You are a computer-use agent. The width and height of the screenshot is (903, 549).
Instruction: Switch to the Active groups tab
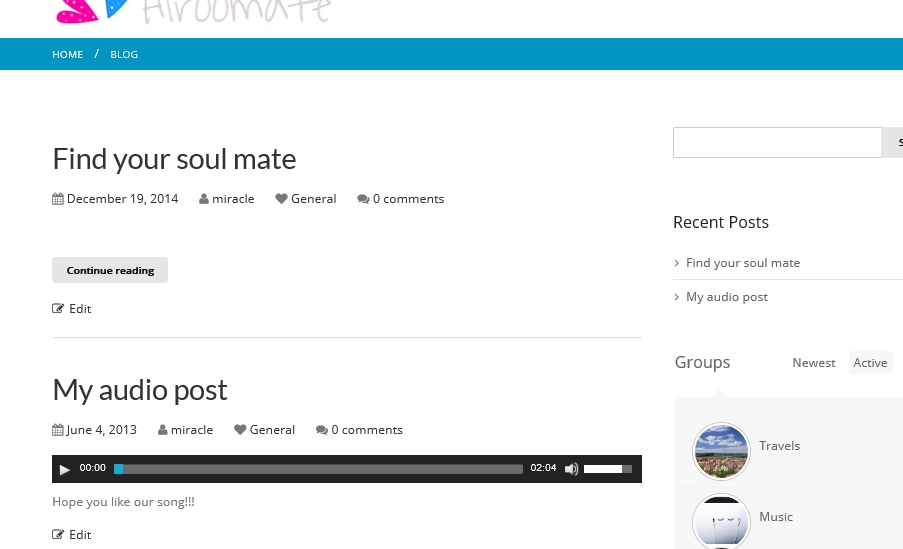coord(870,363)
